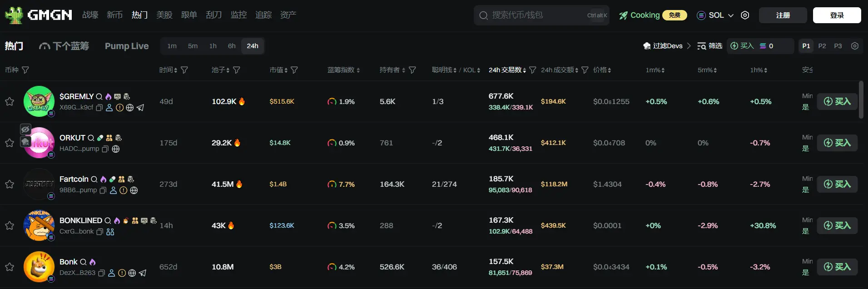868x289 pixels.
Task: Focus the 搜索代币/钱包 search field
Action: coord(536,15)
